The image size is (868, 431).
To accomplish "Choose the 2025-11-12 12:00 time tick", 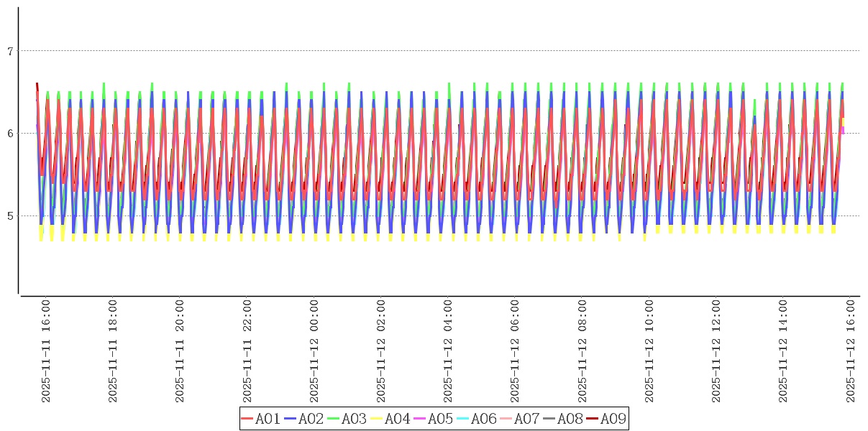I will coord(716,351).
